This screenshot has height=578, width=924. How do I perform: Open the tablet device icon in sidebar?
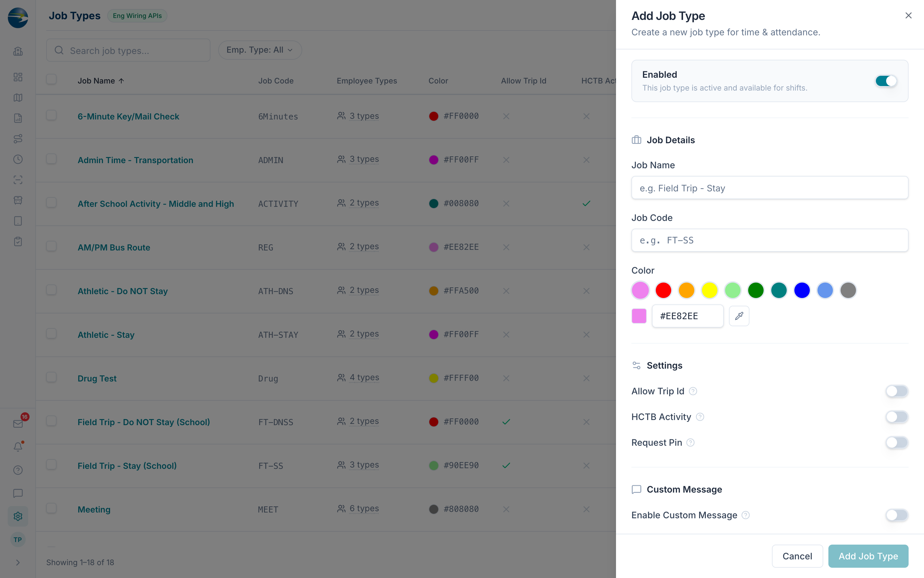pyautogui.click(x=18, y=221)
